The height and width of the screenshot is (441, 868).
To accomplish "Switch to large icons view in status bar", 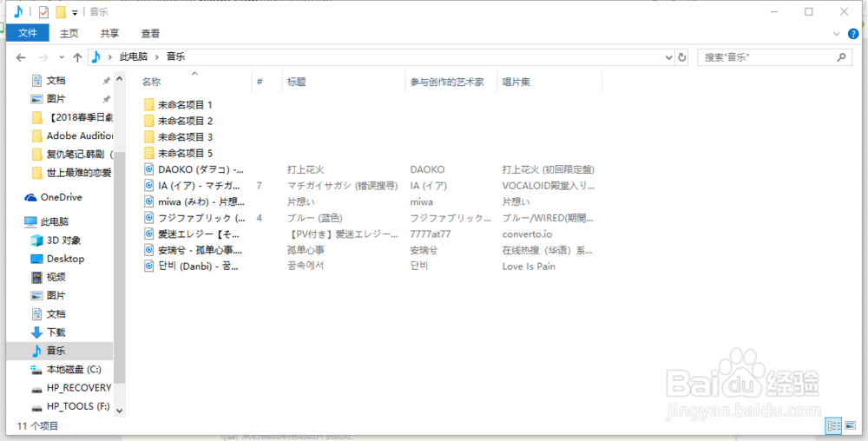I will point(849,425).
